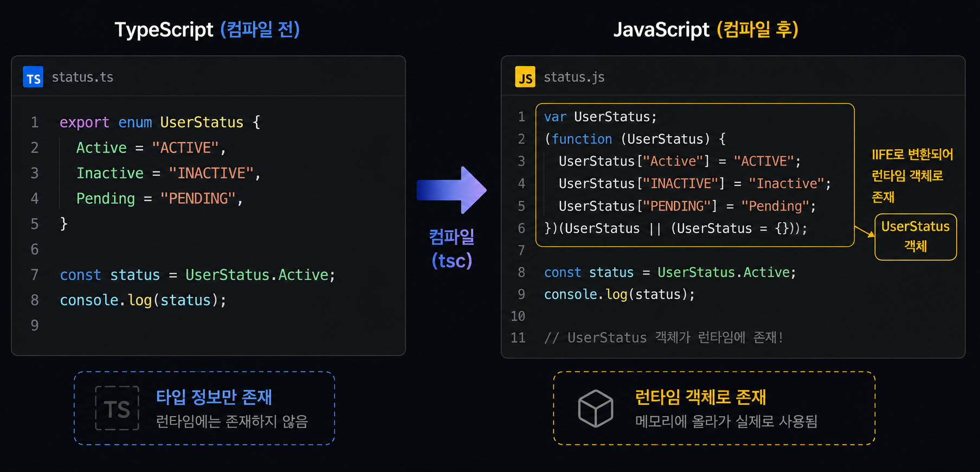Click the TS file icon beside status.ts
The height and width of the screenshot is (472, 980).
(x=33, y=77)
